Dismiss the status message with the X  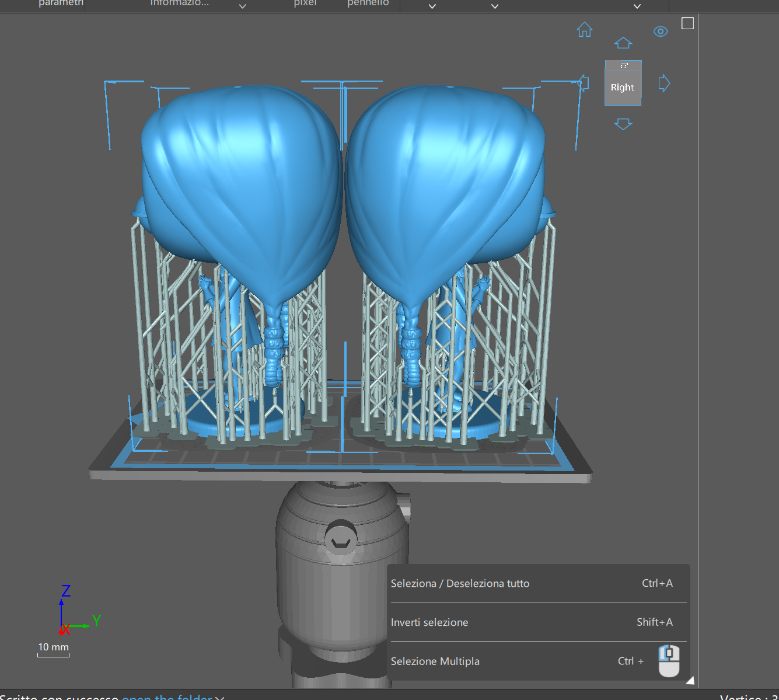pyautogui.click(x=220, y=698)
